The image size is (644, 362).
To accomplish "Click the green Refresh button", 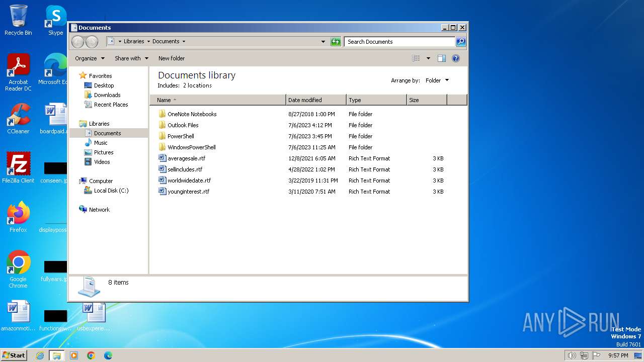I will coord(336,42).
